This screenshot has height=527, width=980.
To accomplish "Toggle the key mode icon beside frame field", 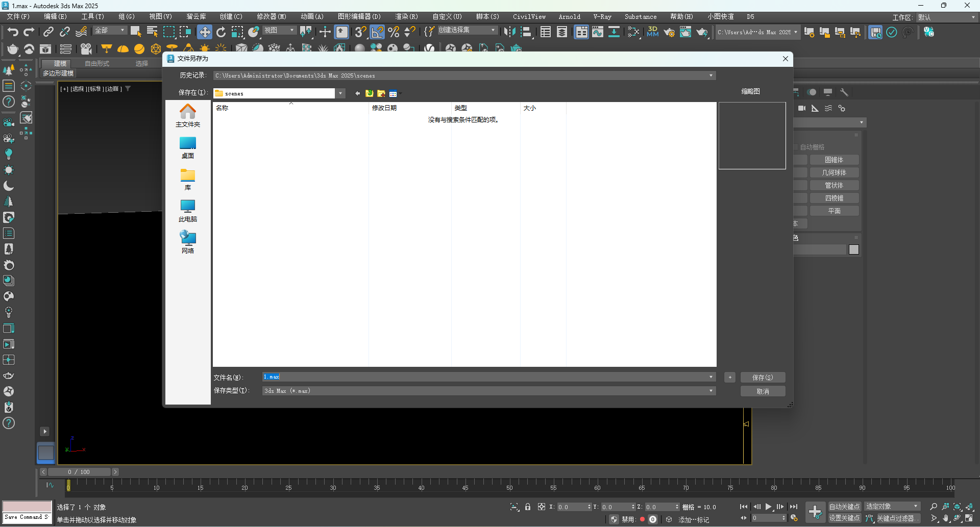I will pos(743,518).
